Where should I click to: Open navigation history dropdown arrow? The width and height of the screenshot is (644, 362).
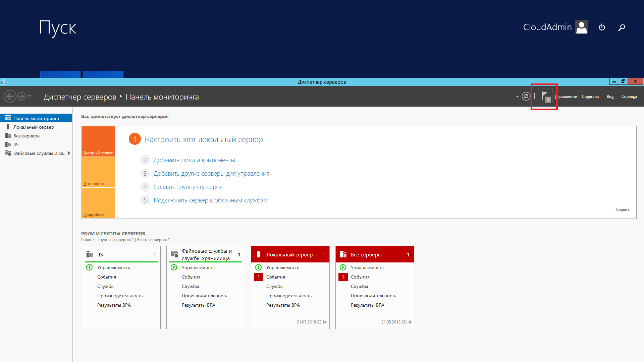pyautogui.click(x=30, y=96)
